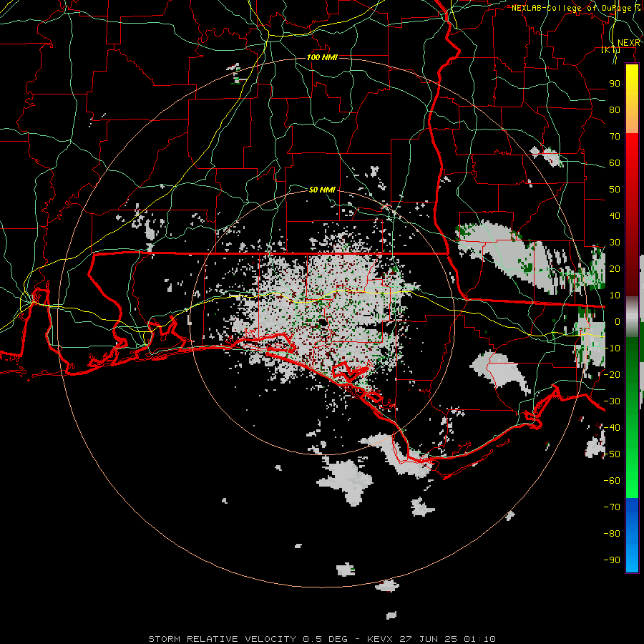Click the -80 value on velocity scale

612,534
